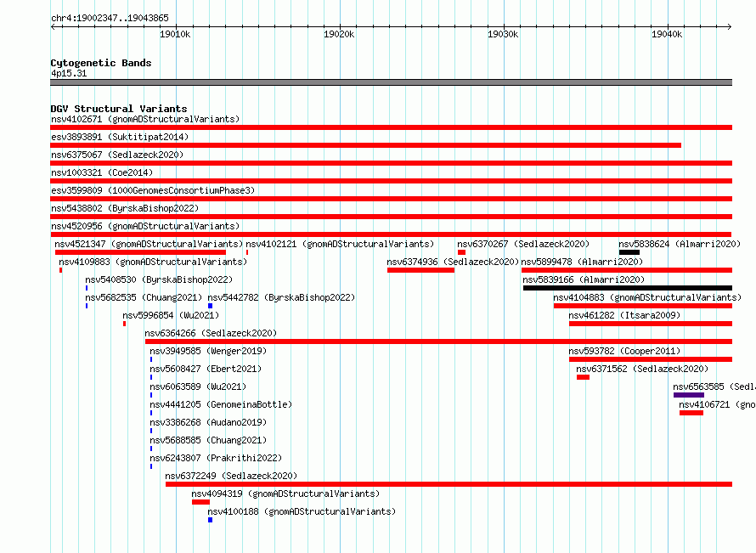Viewport: 756px width, 553px height.
Task: Click nsv4520956 gnomADStructuralVariants label
Action: coord(145,226)
